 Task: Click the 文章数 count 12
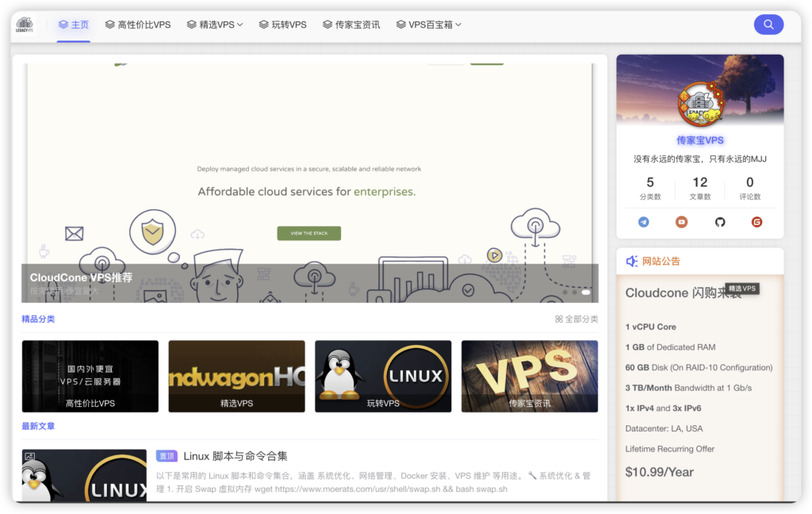[699, 182]
